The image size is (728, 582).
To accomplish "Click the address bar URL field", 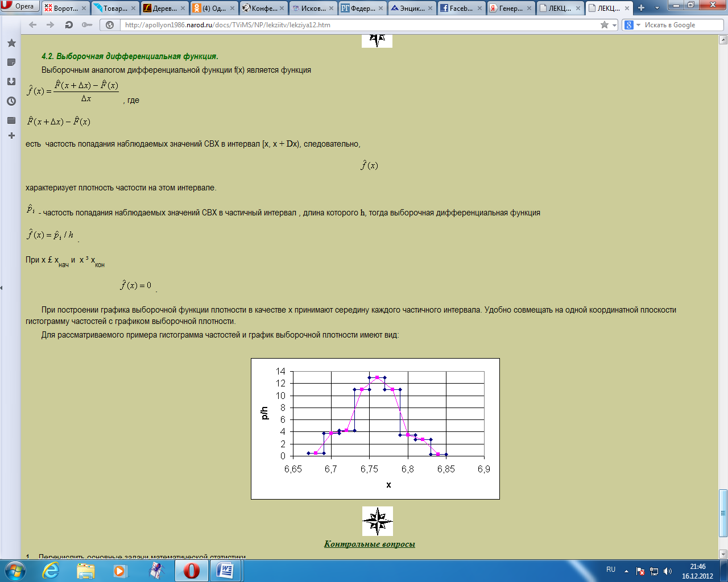I will click(358, 25).
